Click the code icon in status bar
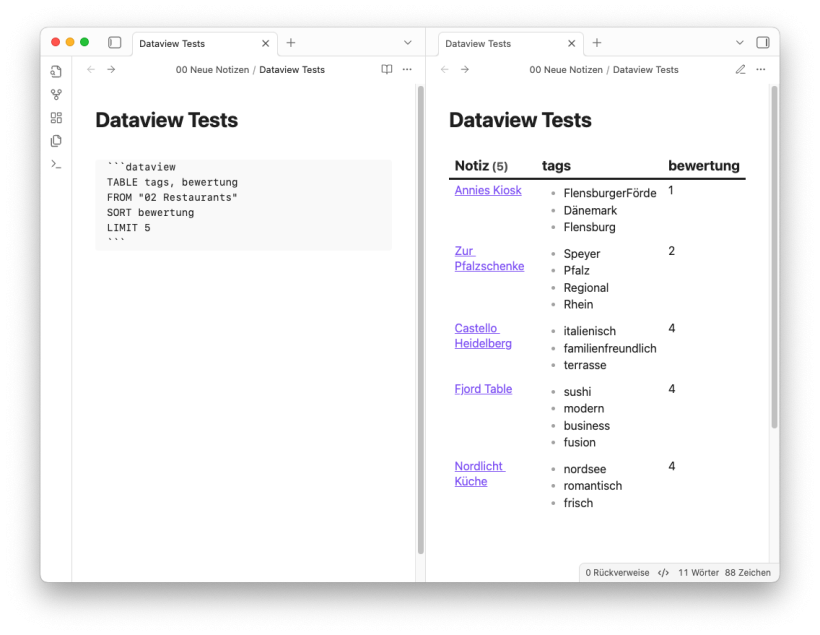 tap(663, 573)
